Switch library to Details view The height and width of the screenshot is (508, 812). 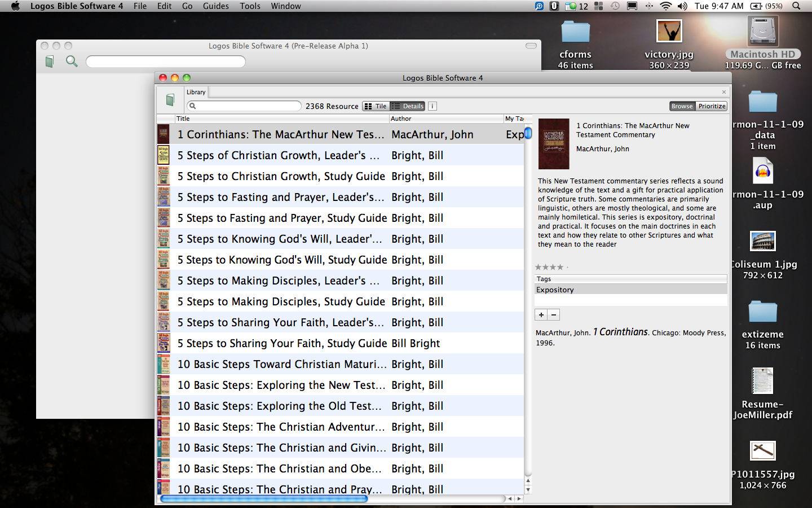point(408,106)
